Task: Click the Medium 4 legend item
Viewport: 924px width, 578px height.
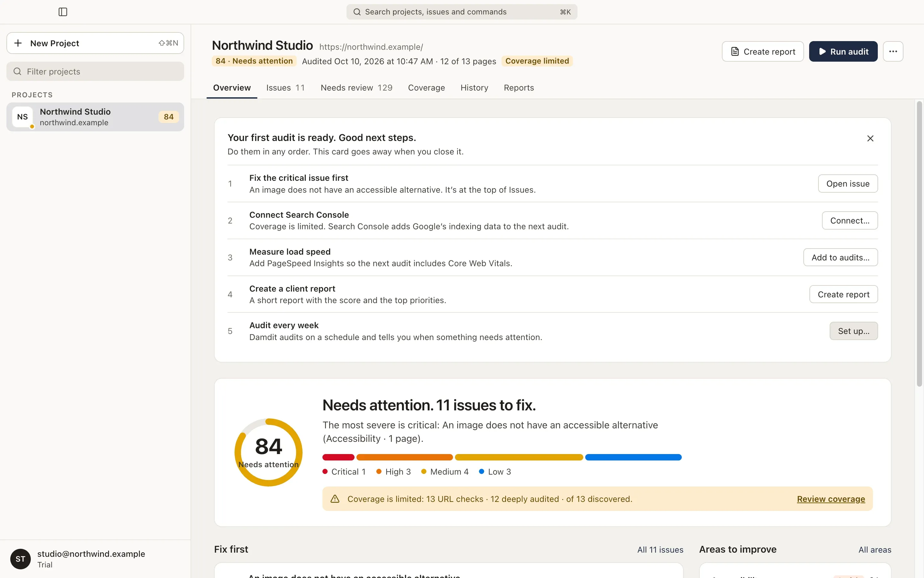Action: tap(445, 472)
